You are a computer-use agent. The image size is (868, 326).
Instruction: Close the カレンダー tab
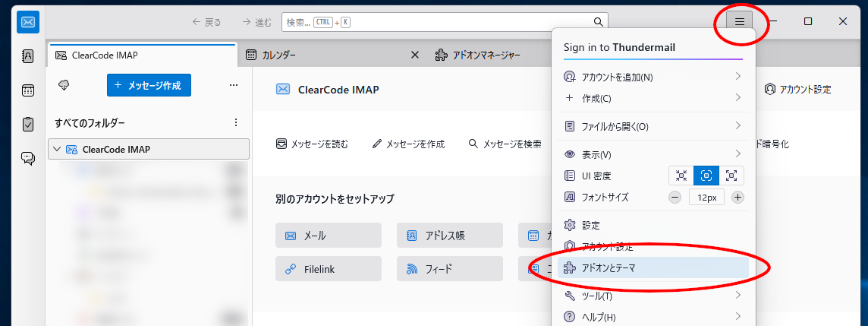(x=415, y=55)
